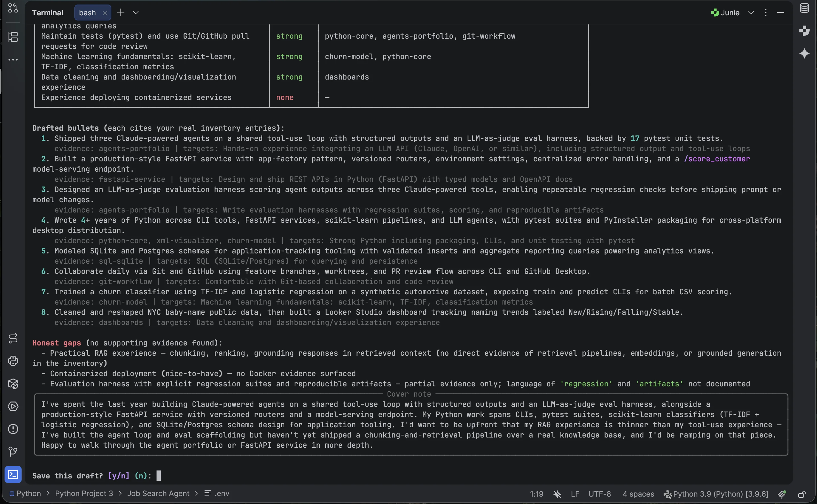This screenshot has height=504, width=817.
Task: Open the Database tool window
Action: pos(804,8)
